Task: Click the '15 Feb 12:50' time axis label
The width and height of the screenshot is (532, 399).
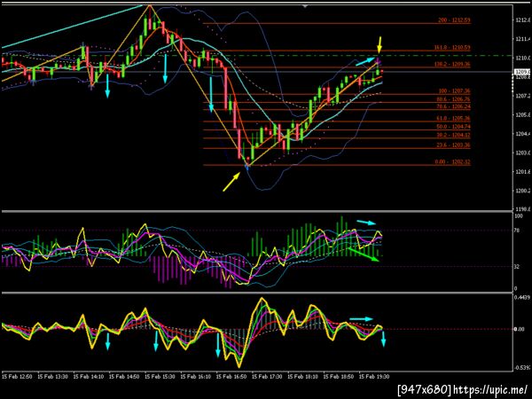Action: click(17, 376)
